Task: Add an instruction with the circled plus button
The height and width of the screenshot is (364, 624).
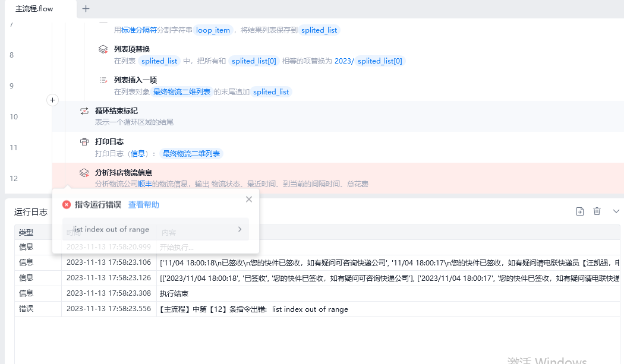Action: click(x=52, y=100)
